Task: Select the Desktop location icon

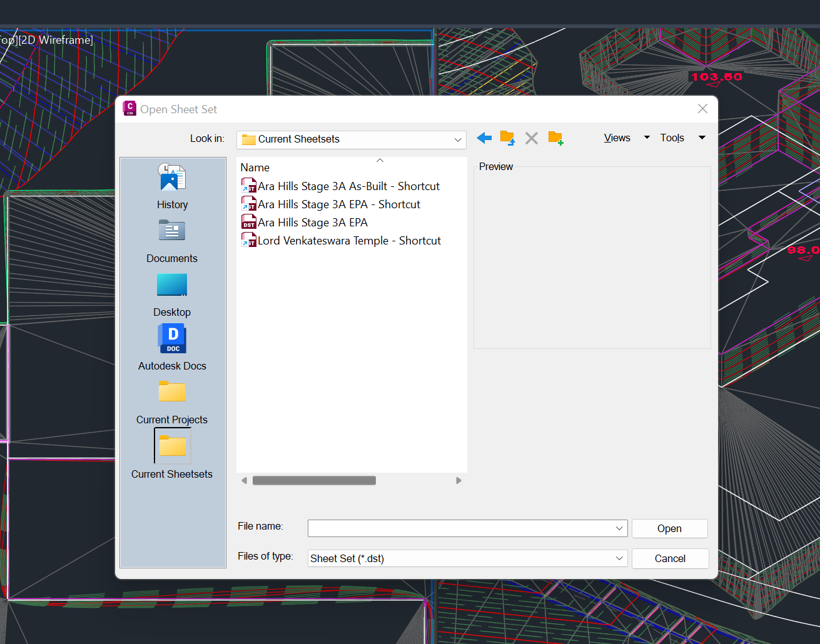Action: (172, 285)
